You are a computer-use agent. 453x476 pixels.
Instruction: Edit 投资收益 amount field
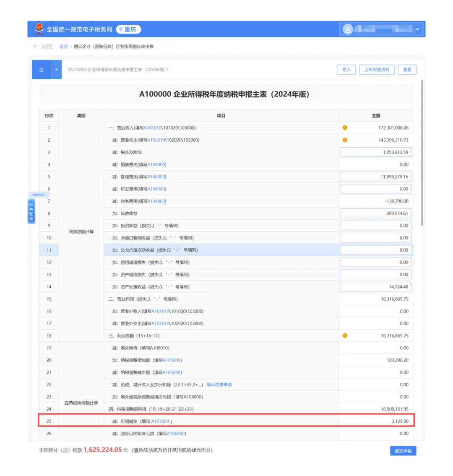(376, 226)
